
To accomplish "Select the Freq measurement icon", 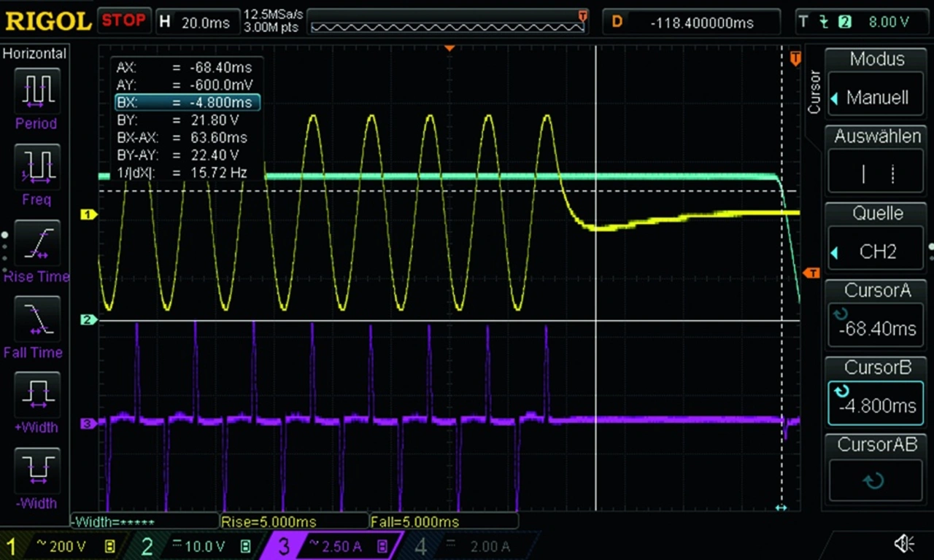I will 36,166.
